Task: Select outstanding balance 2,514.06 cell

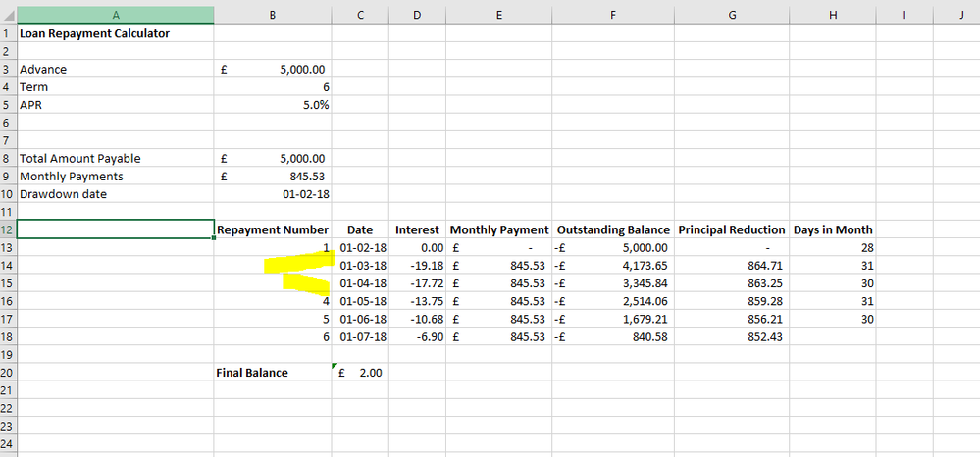Action: [613, 301]
